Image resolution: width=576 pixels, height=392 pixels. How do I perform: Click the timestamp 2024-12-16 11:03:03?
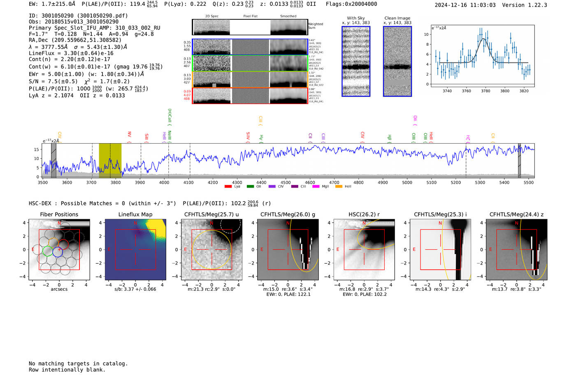point(465,5)
